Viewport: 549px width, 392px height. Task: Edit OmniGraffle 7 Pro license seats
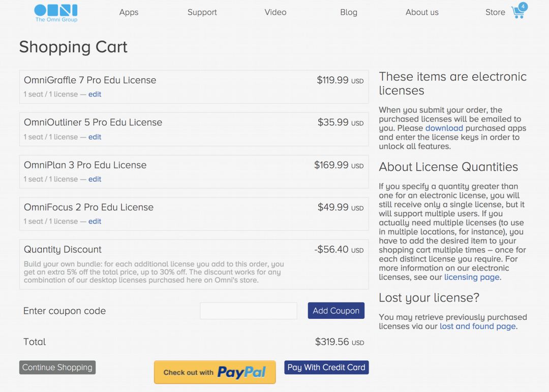click(95, 94)
